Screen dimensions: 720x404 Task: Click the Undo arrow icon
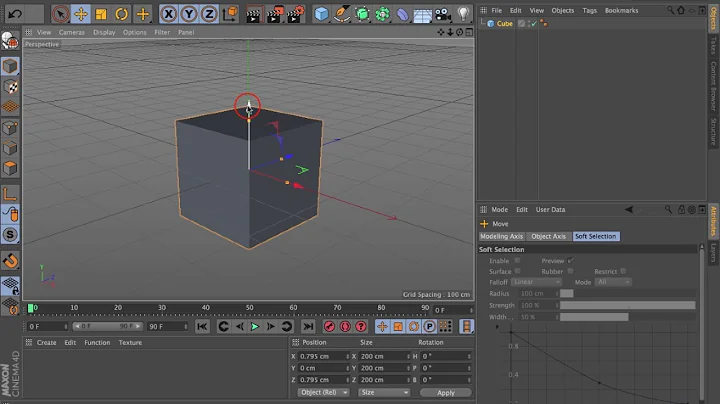click(x=15, y=14)
